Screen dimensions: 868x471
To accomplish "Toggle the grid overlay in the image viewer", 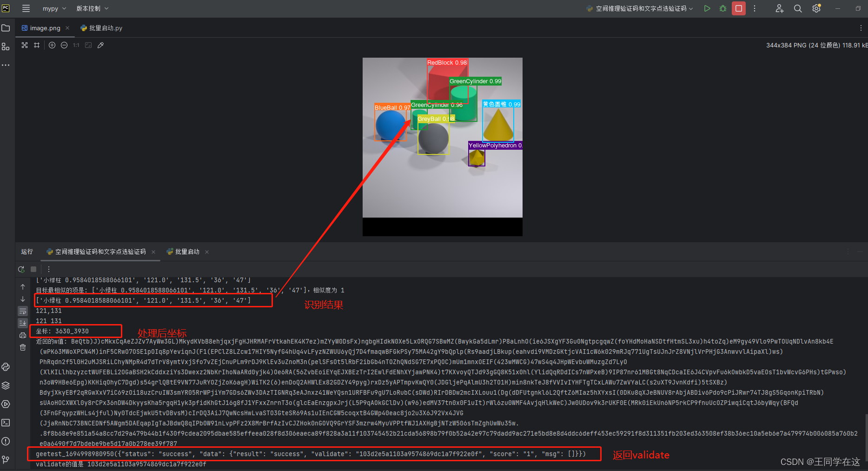I will [37, 45].
